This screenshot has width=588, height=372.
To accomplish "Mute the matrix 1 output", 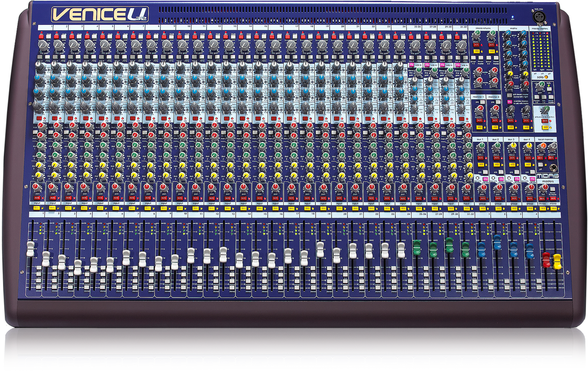I will pos(510,121).
